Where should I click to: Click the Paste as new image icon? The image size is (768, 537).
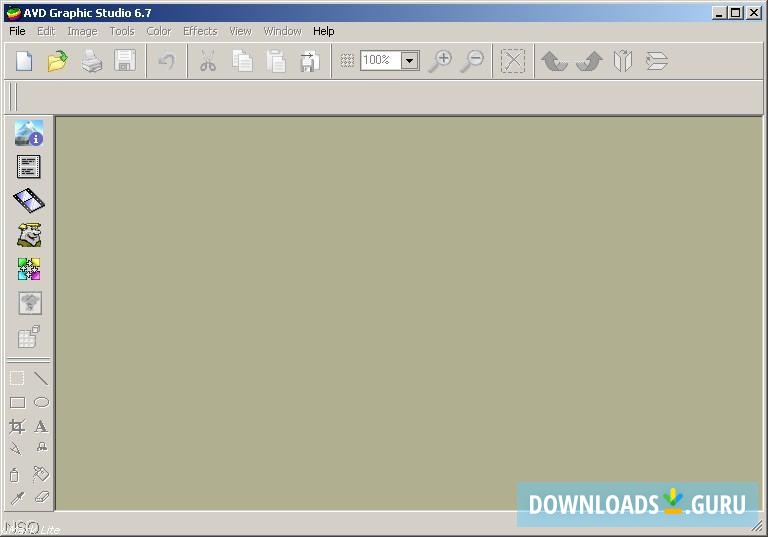pyautogui.click(x=310, y=61)
